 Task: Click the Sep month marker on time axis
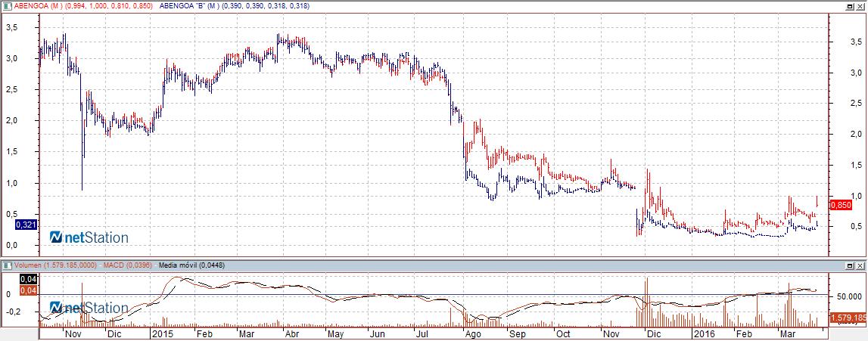coord(516,334)
